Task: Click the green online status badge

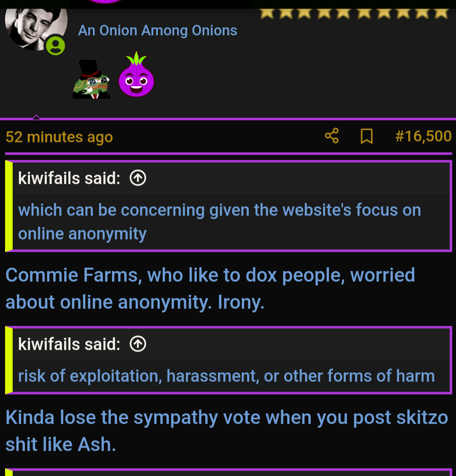Action: click(55, 46)
